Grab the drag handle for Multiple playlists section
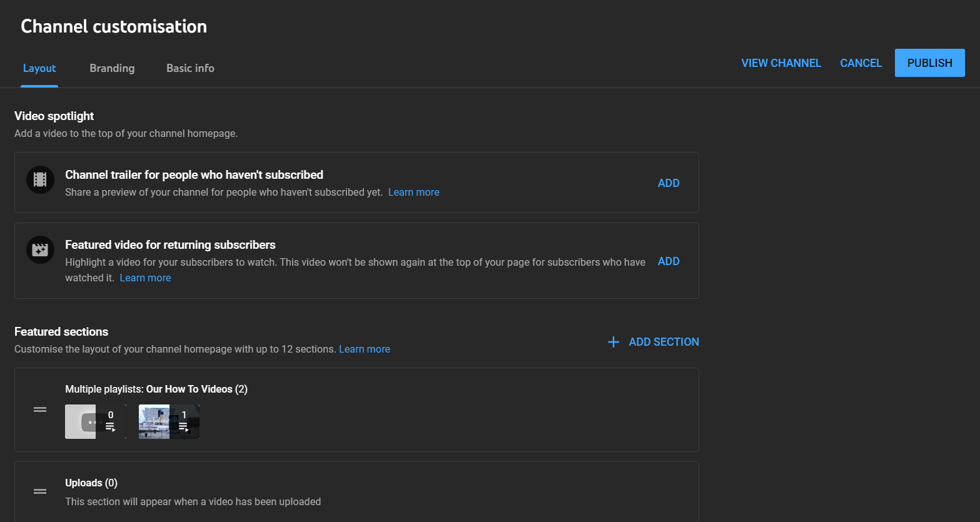Viewport: 980px width, 522px height. click(40, 409)
